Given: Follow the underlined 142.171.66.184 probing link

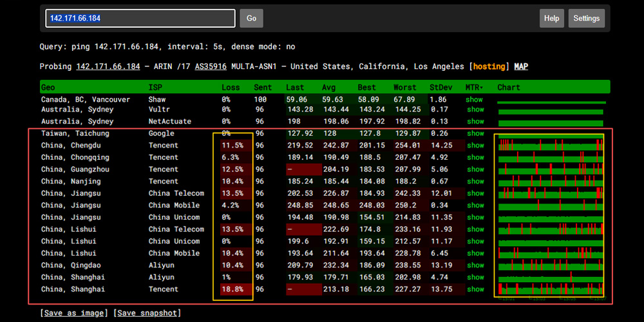Looking at the screenshot, I should [x=108, y=66].
